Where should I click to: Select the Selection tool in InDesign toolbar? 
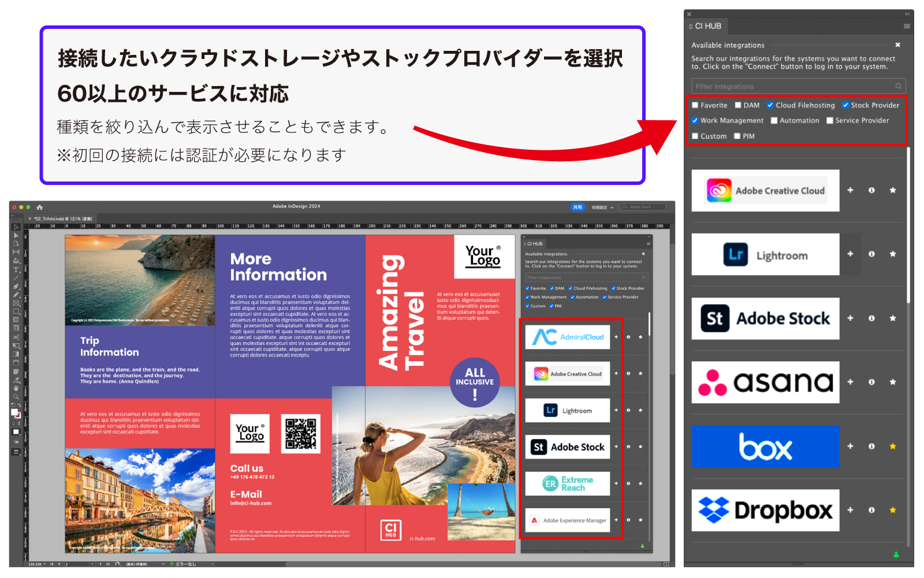pos(16,227)
